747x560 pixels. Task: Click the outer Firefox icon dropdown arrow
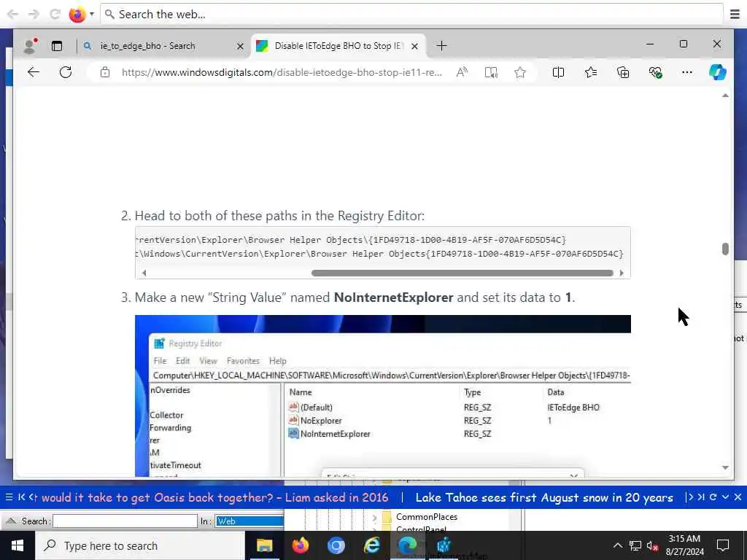(91, 14)
